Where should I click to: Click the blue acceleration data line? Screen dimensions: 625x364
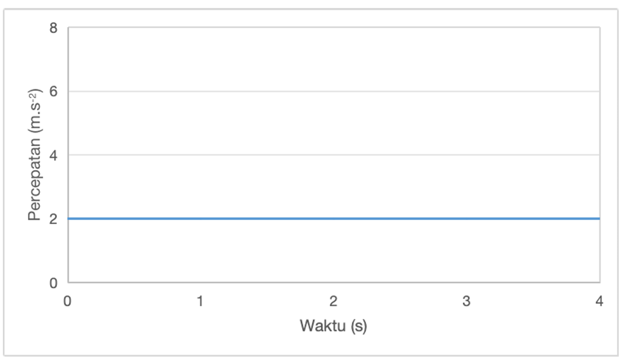coord(334,218)
